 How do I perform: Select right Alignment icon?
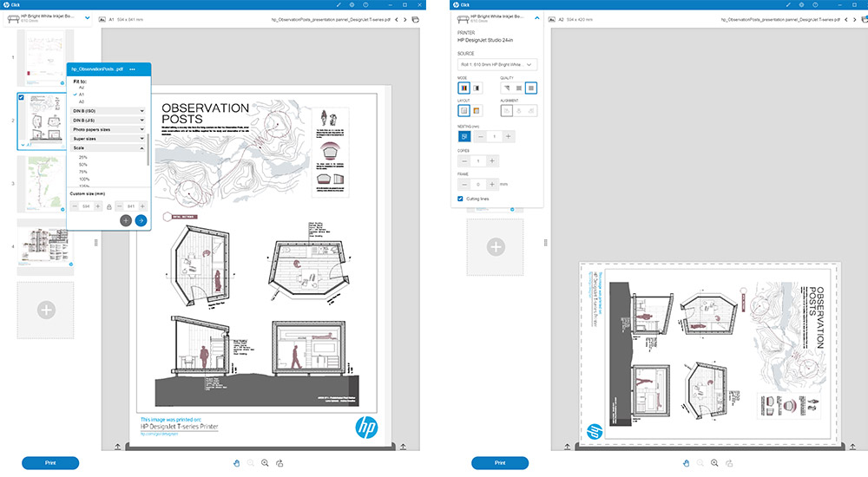coord(531,111)
